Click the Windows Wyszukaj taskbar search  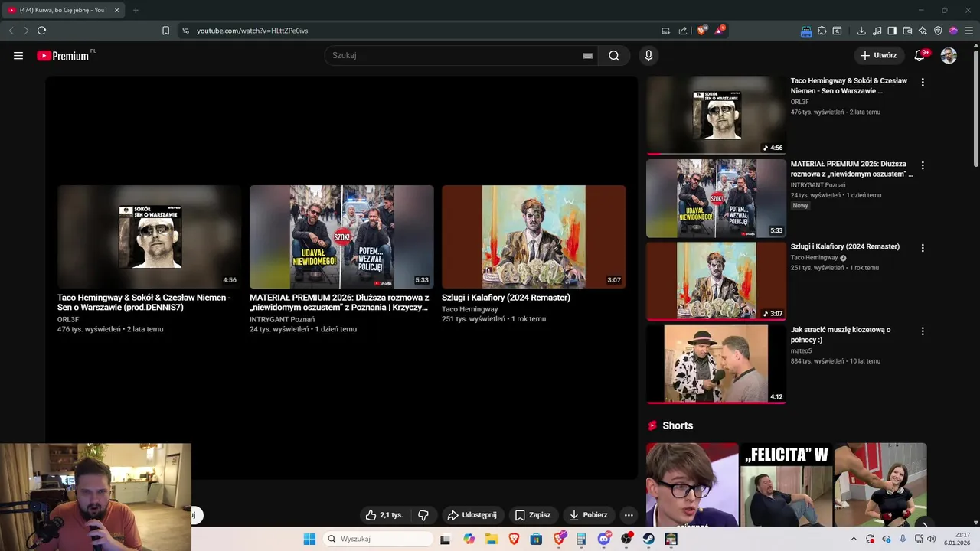[377, 539]
